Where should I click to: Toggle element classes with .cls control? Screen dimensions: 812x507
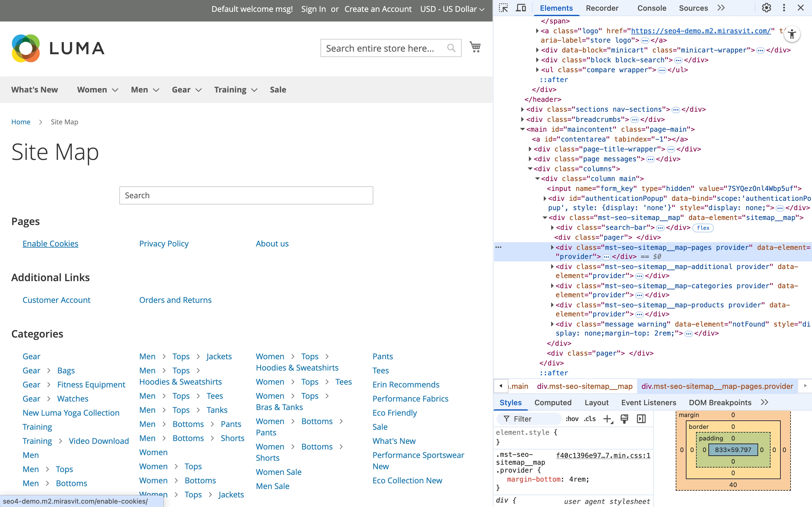(590, 419)
